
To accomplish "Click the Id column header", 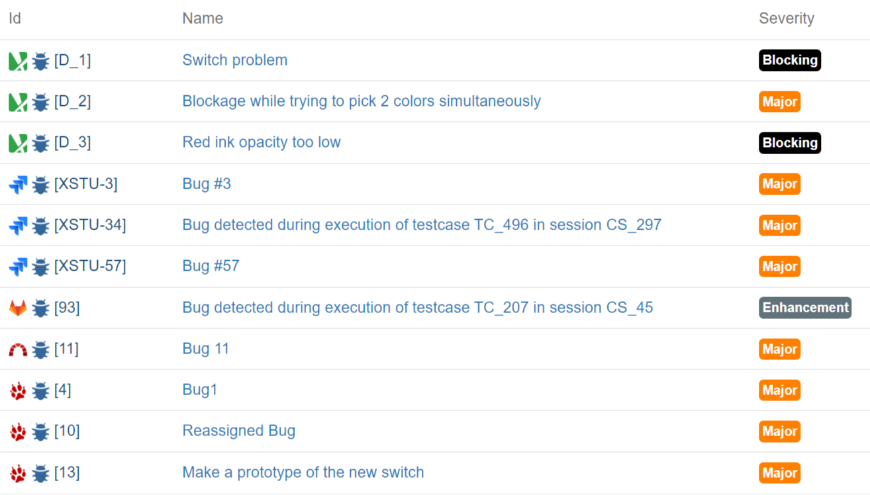I will point(15,18).
